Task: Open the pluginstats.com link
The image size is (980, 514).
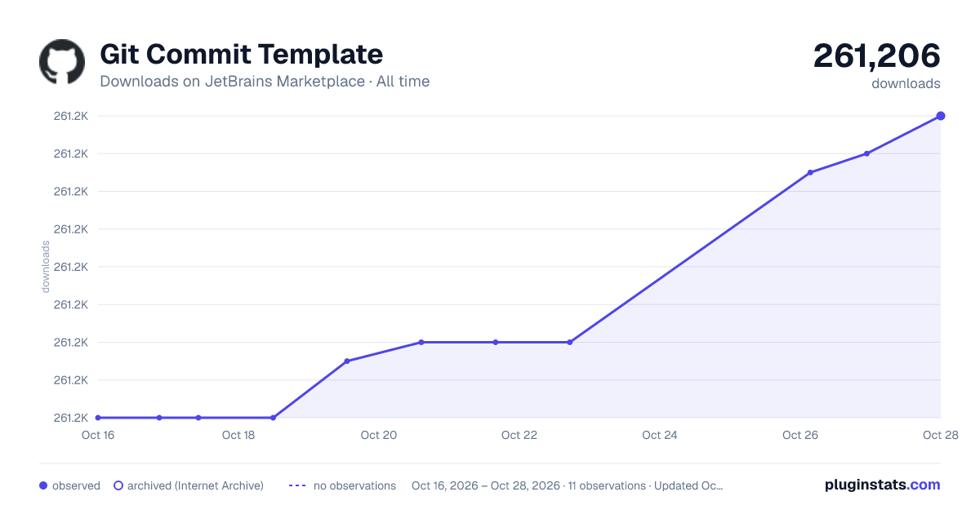Action: click(883, 485)
